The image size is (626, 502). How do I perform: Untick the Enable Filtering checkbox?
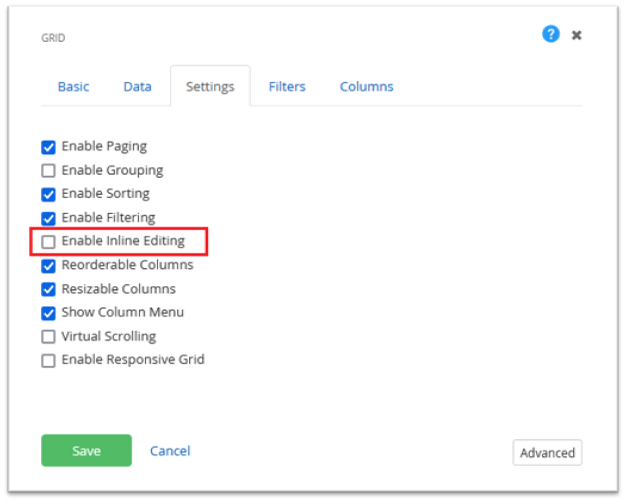coord(48,218)
